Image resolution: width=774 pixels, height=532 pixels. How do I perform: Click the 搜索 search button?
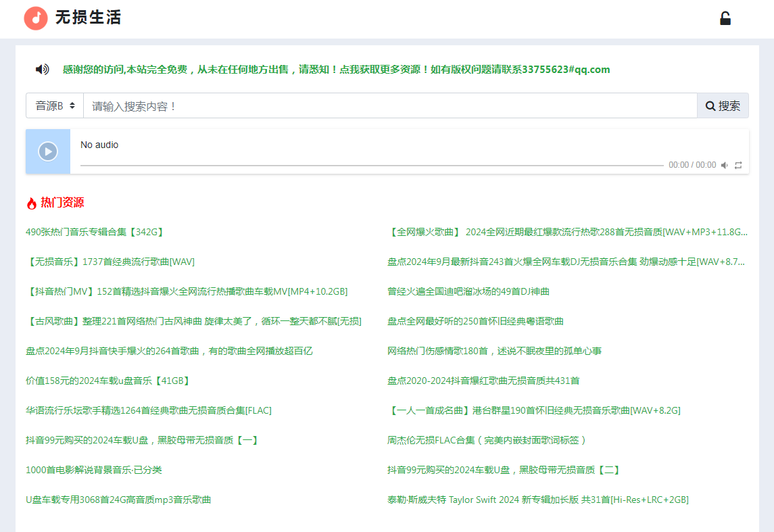(x=723, y=105)
